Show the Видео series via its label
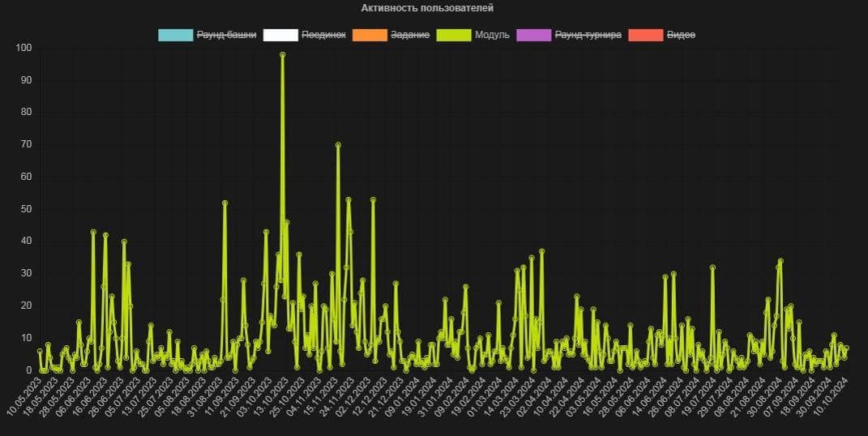The height and width of the screenshot is (436, 868). click(x=681, y=35)
